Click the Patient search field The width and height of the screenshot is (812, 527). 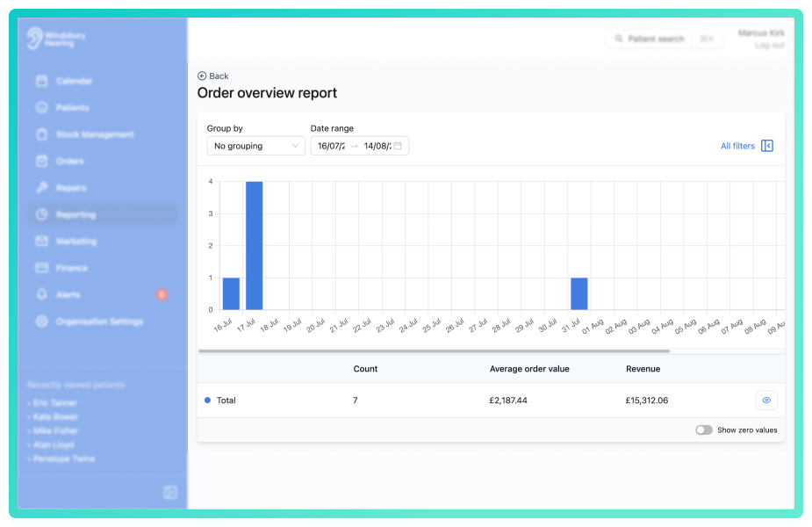click(x=664, y=39)
